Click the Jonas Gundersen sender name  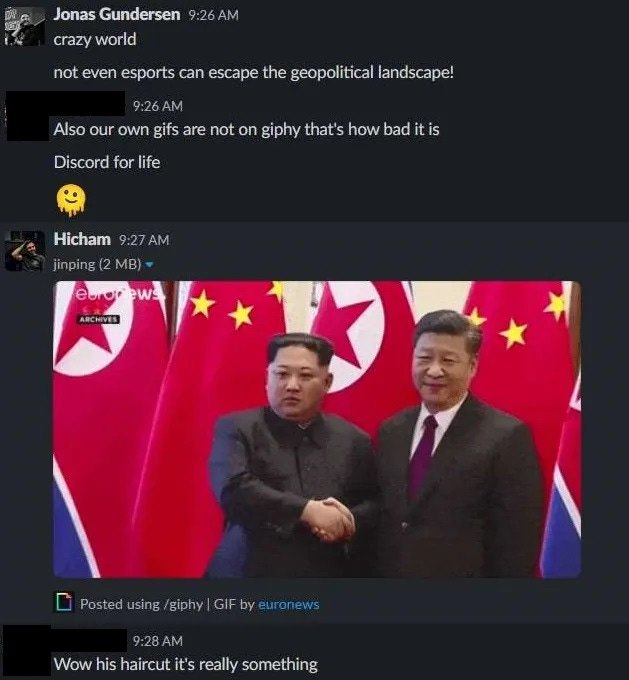coord(117,14)
